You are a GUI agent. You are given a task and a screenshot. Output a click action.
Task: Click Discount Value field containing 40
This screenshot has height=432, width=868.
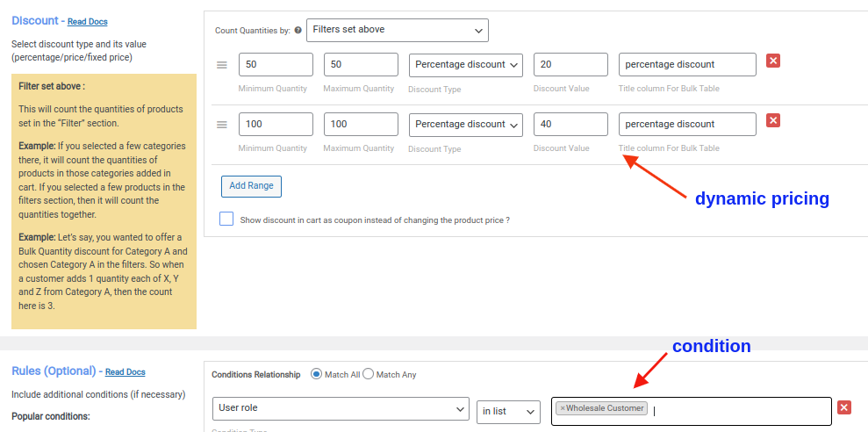pyautogui.click(x=570, y=124)
